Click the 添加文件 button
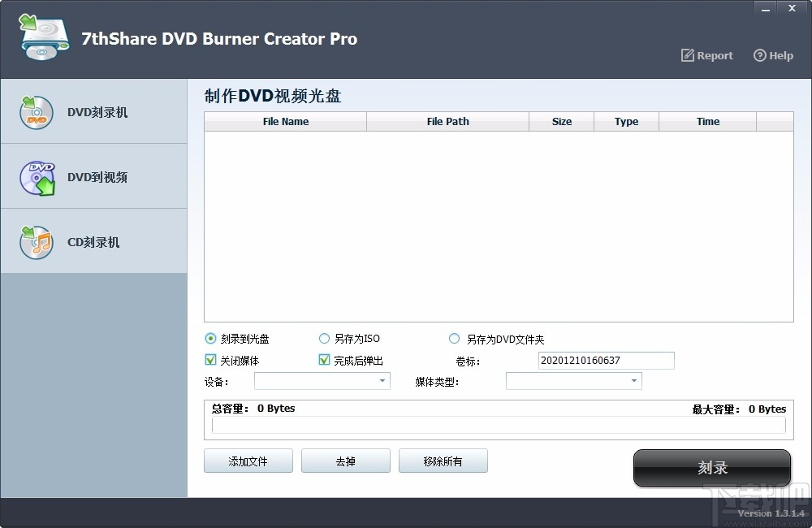This screenshot has height=528, width=812. click(x=248, y=461)
